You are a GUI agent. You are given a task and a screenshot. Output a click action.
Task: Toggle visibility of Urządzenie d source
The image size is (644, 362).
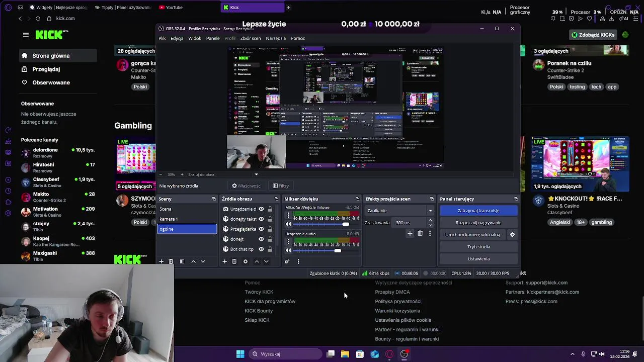click(261, 209)
